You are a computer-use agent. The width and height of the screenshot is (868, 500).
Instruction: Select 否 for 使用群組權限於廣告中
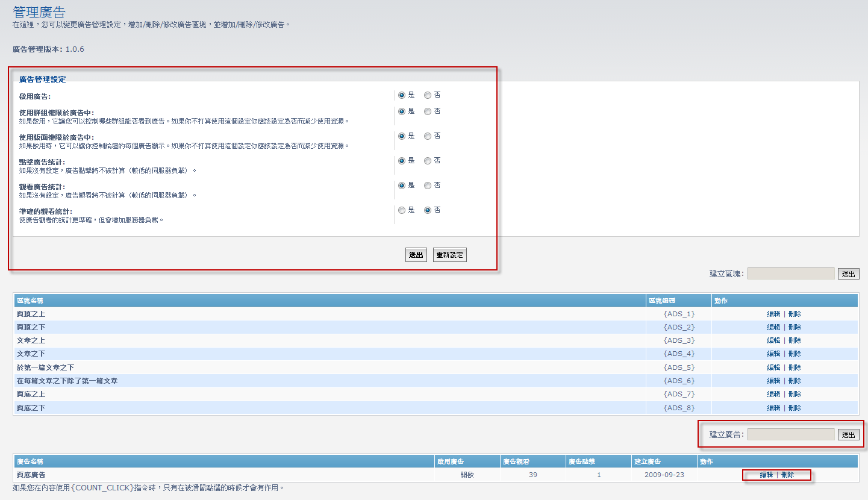(428, 111)
